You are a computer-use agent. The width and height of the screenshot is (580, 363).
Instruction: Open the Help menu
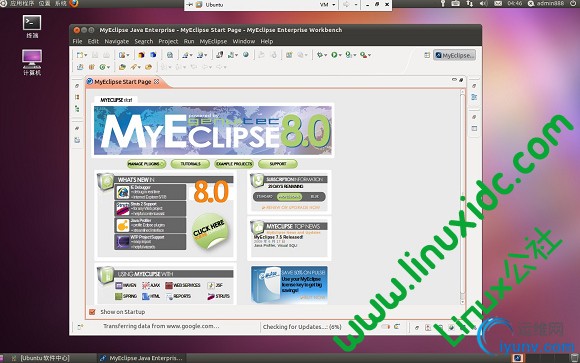pyautogui.click(x=267, y=41)
